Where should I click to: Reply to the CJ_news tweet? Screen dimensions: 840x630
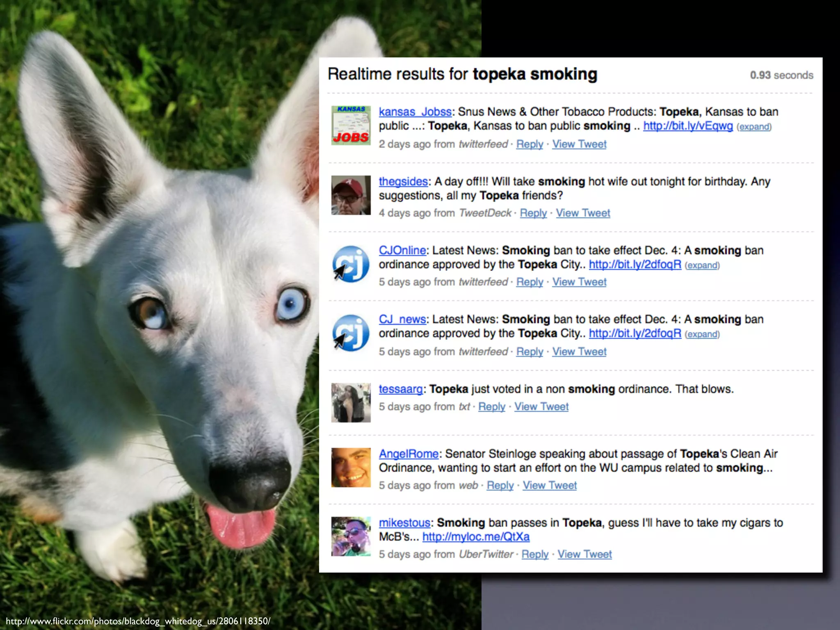pyautogui.click(x=530, y=352)
